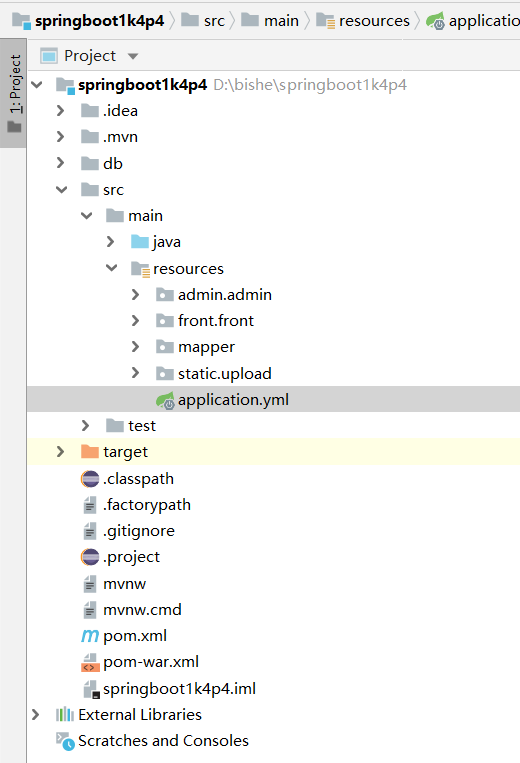The image size is (520, 763).
Task: Click the pom-war.xml file icon
Action: pyautogui.click(x=90, y=662)
